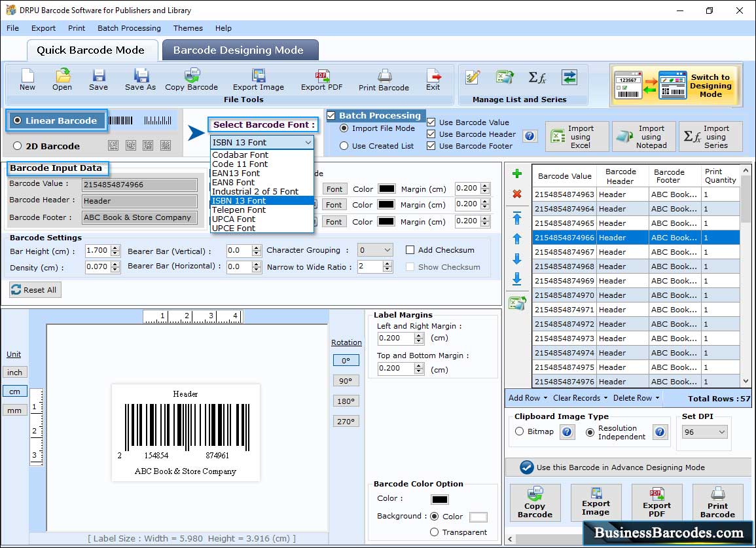Click help icon beside Resolution Independent
The height and width of the screenshot is (548, 756).
click(x=660, y=431)
